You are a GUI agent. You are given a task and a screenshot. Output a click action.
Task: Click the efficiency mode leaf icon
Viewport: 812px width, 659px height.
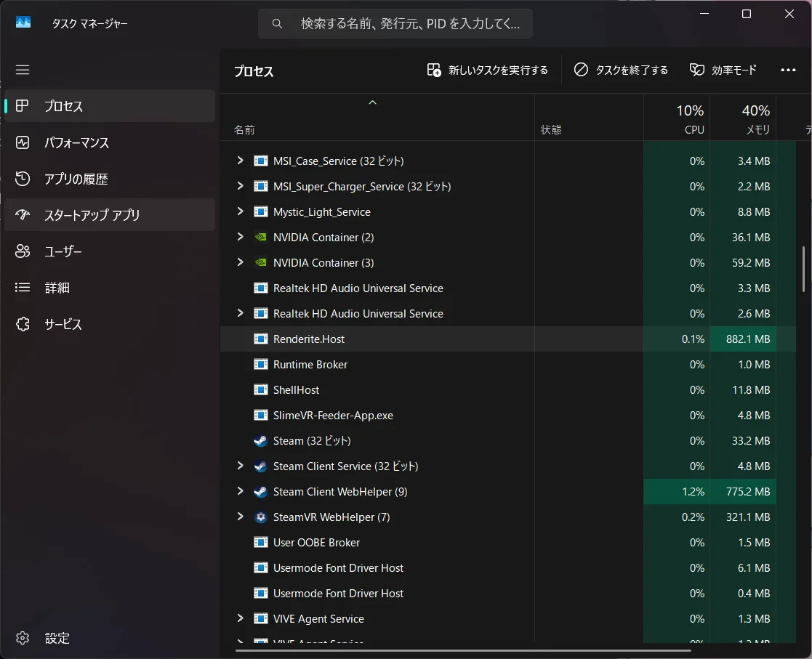point(697,69)
